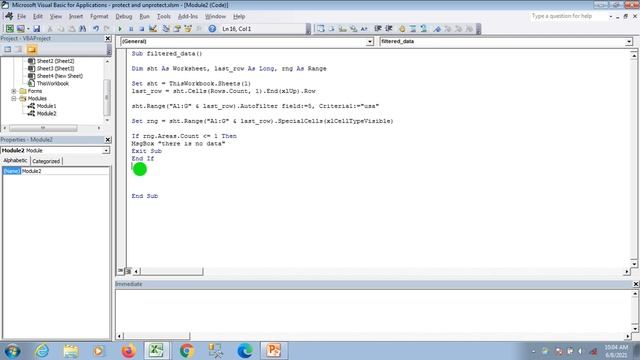The image size is (640, 360).
Task: Click the Complete Word icon
Action: 364,29
